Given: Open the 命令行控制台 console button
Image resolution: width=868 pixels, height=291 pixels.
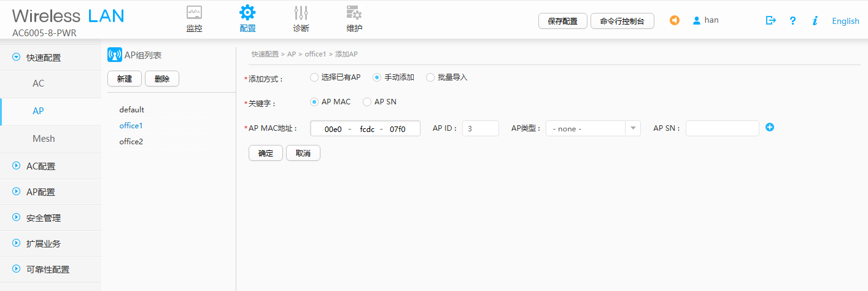Looking at the screenshot, I should point(622,21).
